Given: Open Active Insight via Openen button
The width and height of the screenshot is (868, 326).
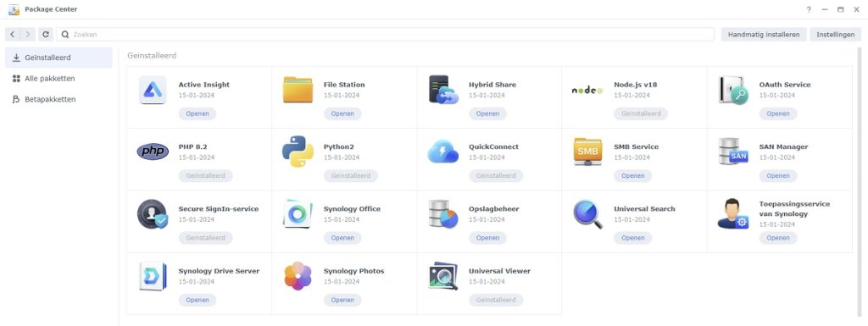Looking at the screenshot, I should (x=197, y=113).
